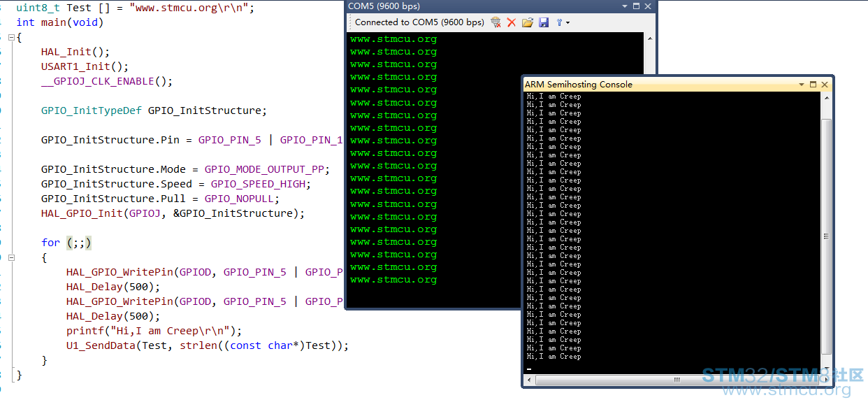Expand the arrow beside the COM5 settings wrench
The width and height of the screenshot is (868, 407).
(x=567, y=23)
